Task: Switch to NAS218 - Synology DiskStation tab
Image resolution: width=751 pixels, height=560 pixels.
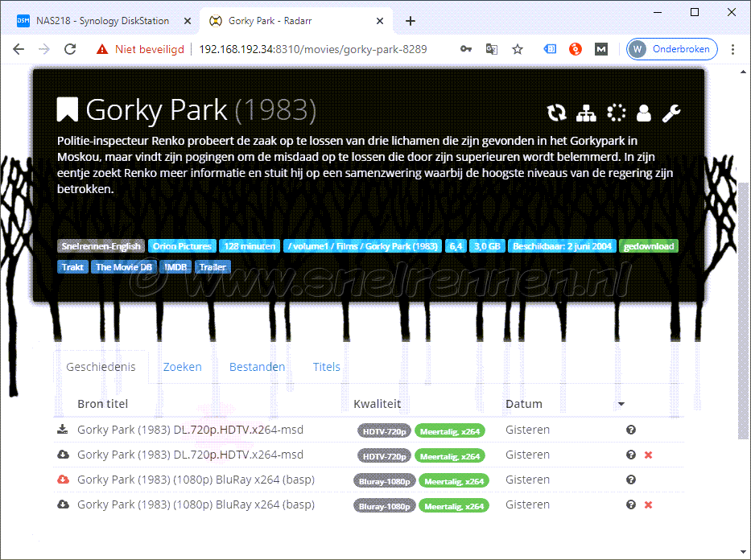Action: pos(102,21)
